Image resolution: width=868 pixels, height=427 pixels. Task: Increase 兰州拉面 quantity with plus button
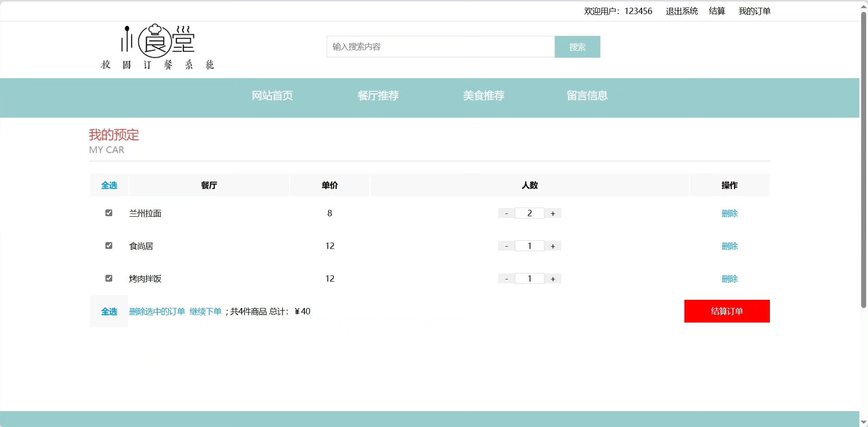pyautogui.click(x=553, y=213)
